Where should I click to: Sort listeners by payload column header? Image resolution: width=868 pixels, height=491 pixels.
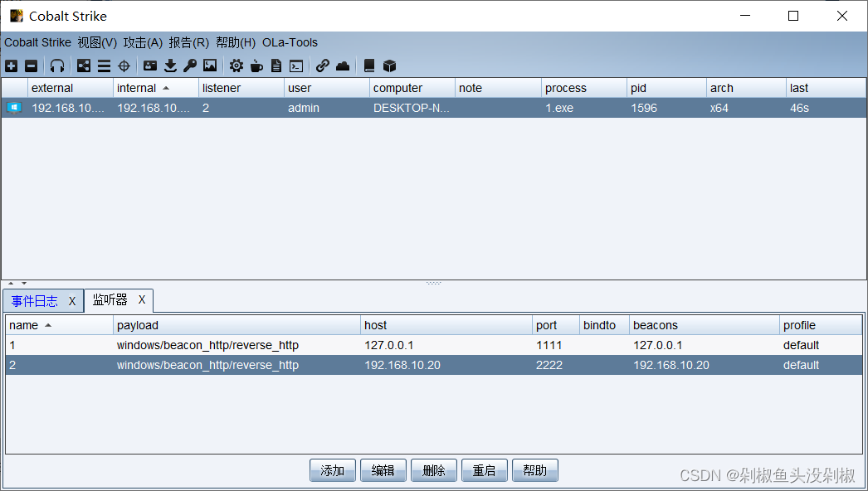tap(237, 325)
